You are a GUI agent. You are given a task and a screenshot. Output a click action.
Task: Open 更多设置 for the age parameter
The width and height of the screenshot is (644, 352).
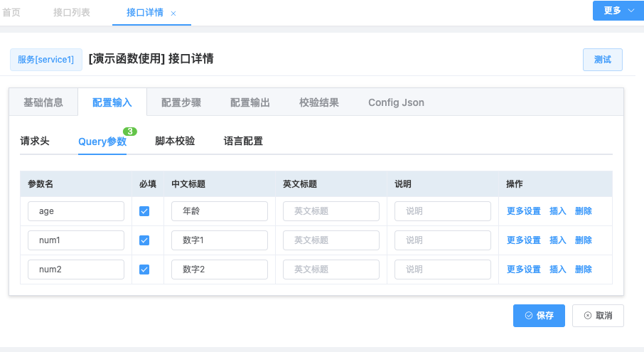[523, 211]
